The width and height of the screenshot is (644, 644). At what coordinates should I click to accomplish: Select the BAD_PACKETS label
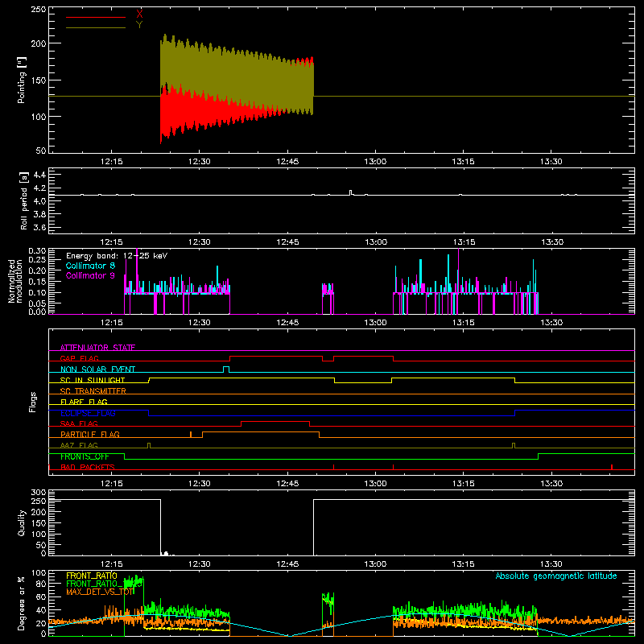tap(88, 467)
